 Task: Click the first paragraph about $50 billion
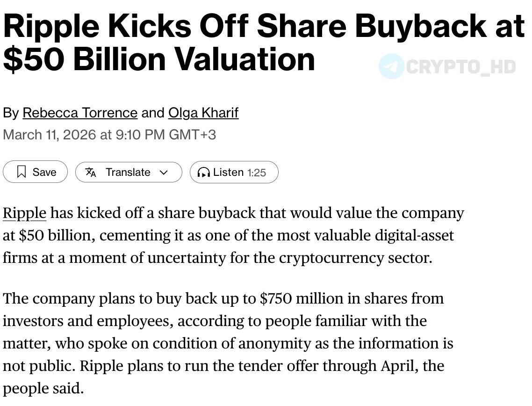pos(233,235)
